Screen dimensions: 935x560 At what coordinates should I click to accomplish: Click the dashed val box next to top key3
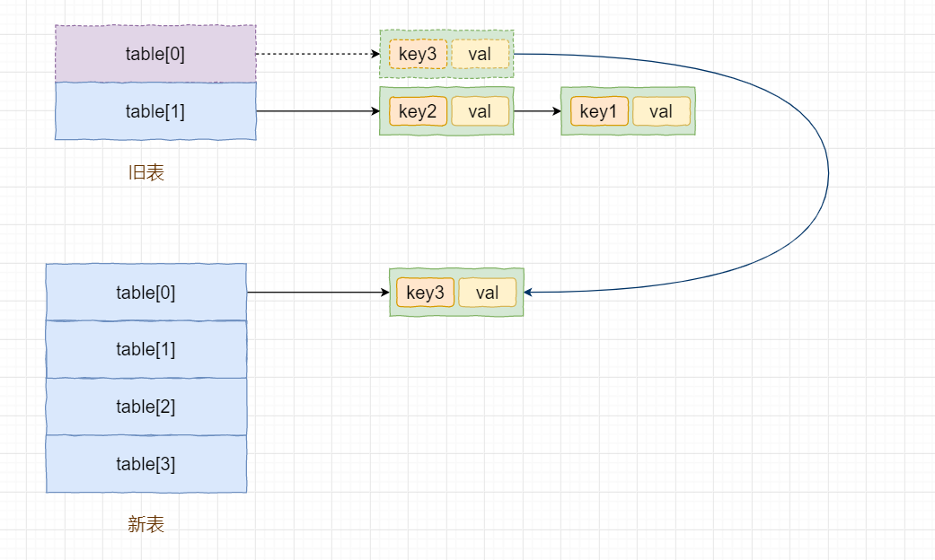click(480, 54)
